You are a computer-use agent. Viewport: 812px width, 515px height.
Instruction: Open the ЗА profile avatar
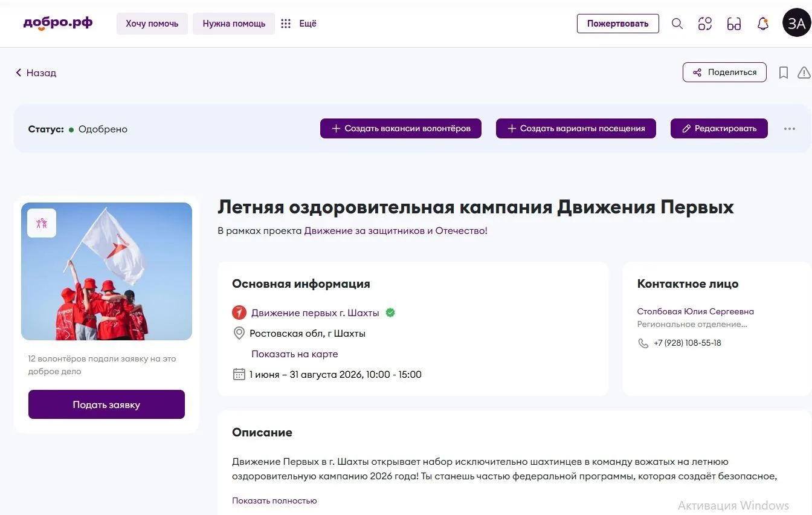[x=796, y=23]
